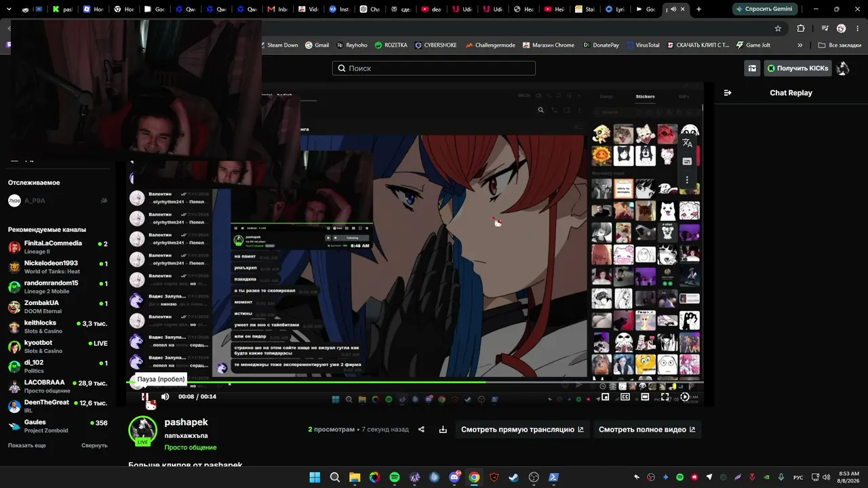Open Gaules channel
The image size is (868, 488).
tap(58, 426)
